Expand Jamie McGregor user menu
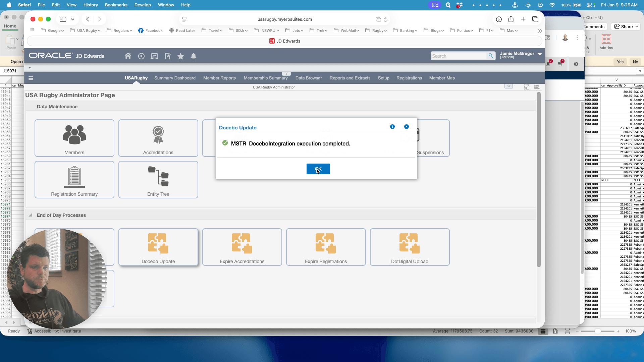644x362 pixels. coord(540,54)
